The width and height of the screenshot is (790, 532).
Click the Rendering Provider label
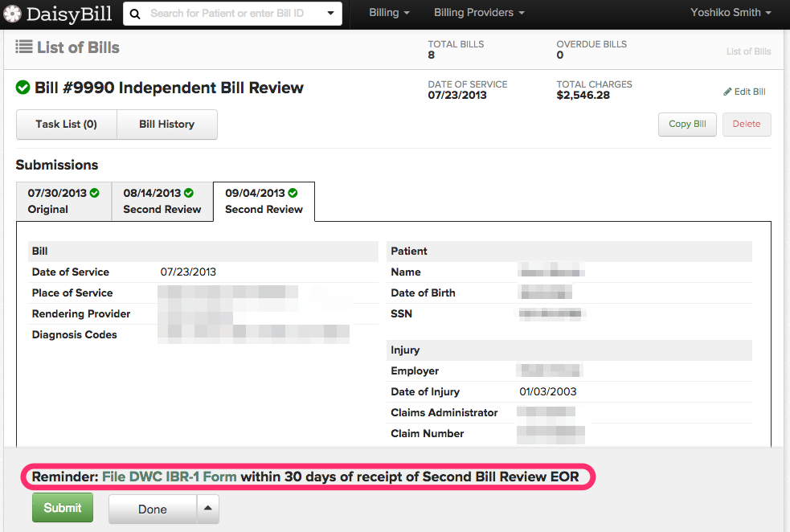tap(81, 314)
